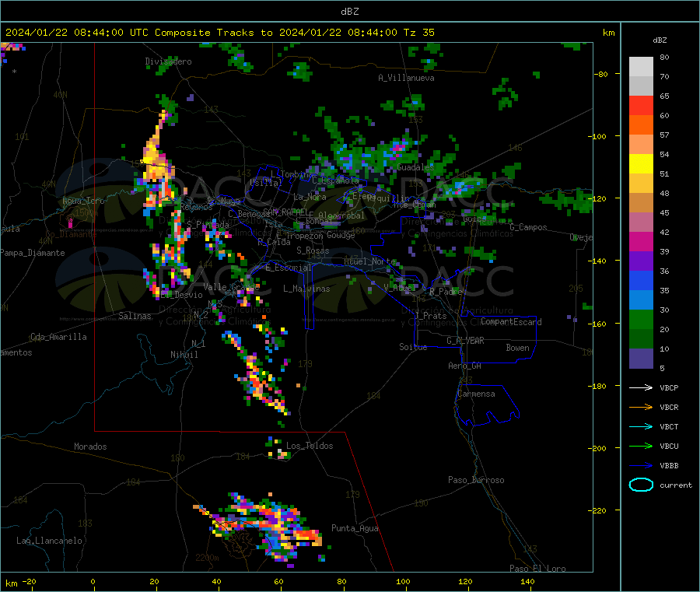The height and width of the screenshot is (592, 700).
Task: Click the 'R_Padre' location label
Action: tap(446, 292)
